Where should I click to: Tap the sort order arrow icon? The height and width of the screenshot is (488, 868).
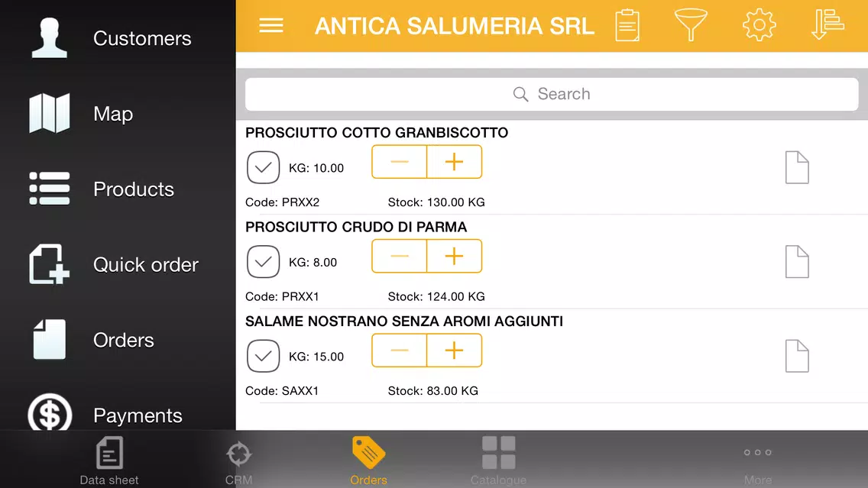828,24
